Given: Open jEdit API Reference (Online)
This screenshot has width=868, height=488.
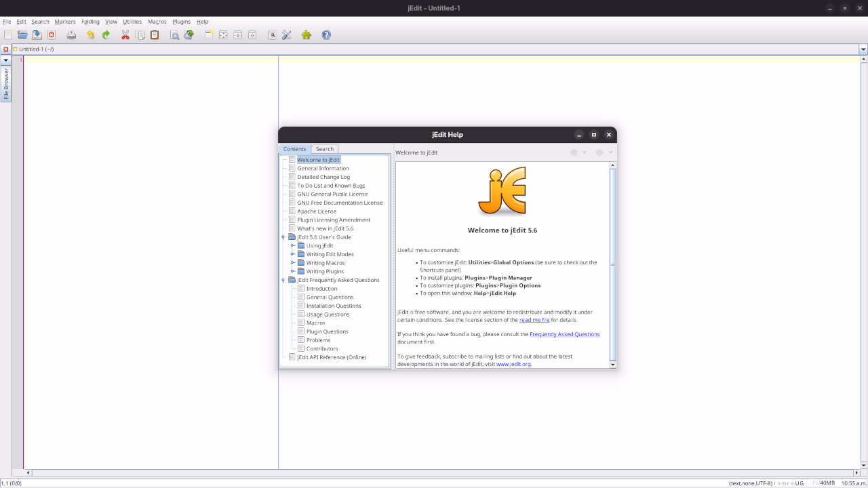Looking at the screenshot, I should pos(332,357).
